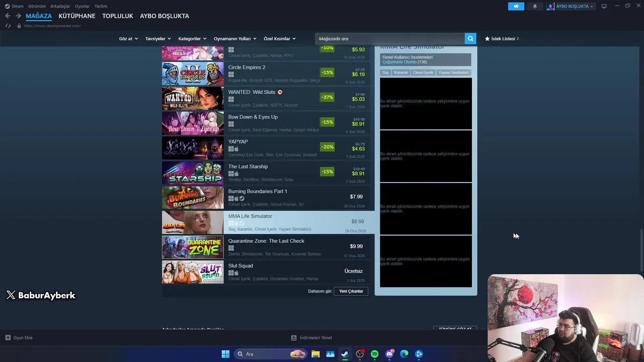Open Microsoft Edge from the taskbar
Viewport: 644px width, 362px height.
click(404, 354)
